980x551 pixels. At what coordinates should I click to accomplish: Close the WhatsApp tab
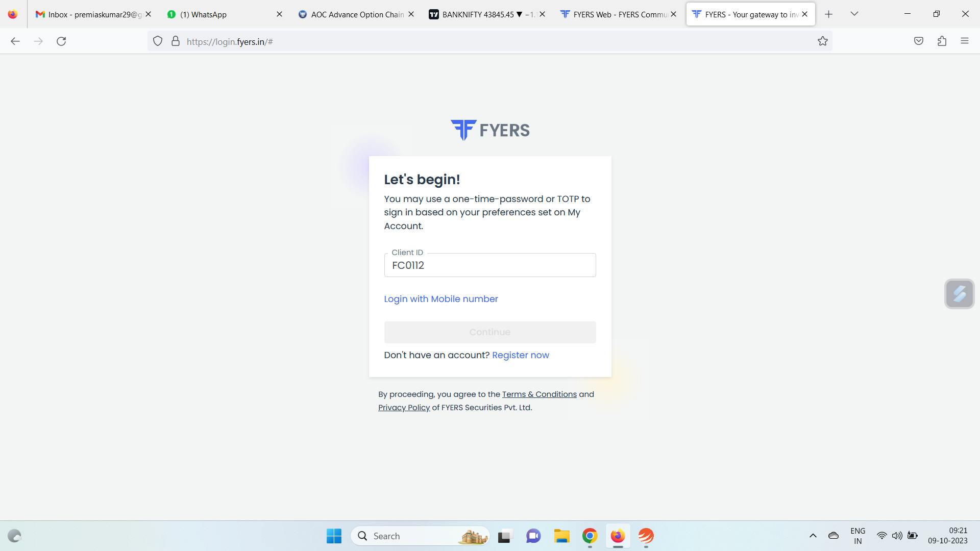tap(279, 14)
